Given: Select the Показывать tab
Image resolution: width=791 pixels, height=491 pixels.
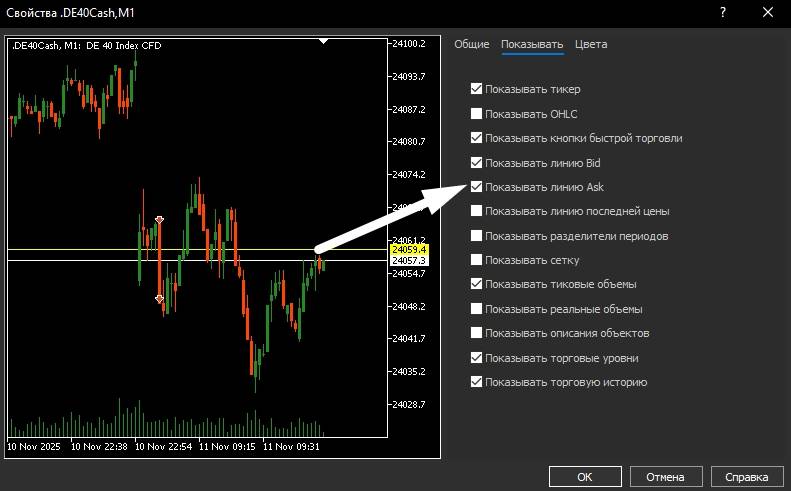Looking at the screenshot, I should [x=532, y=44].
